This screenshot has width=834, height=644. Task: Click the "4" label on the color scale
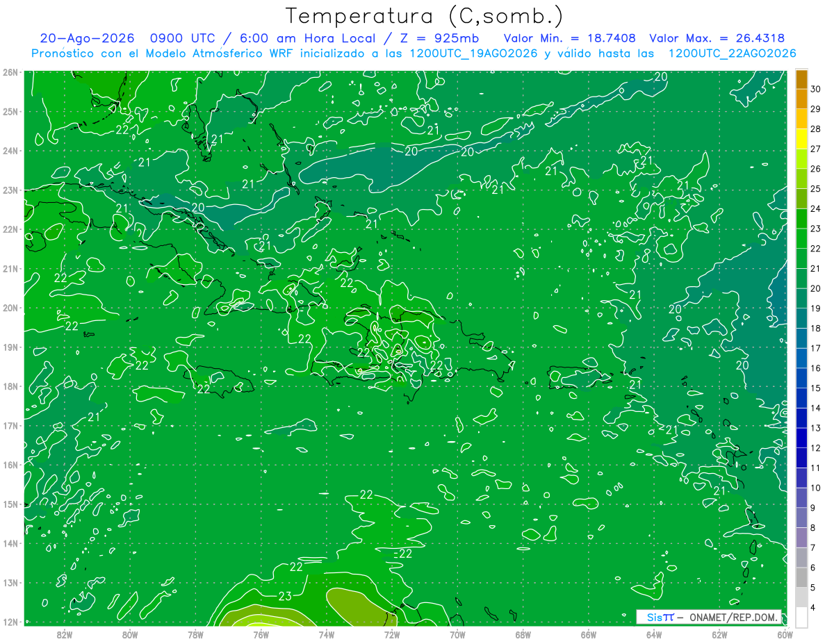[814, 607]
